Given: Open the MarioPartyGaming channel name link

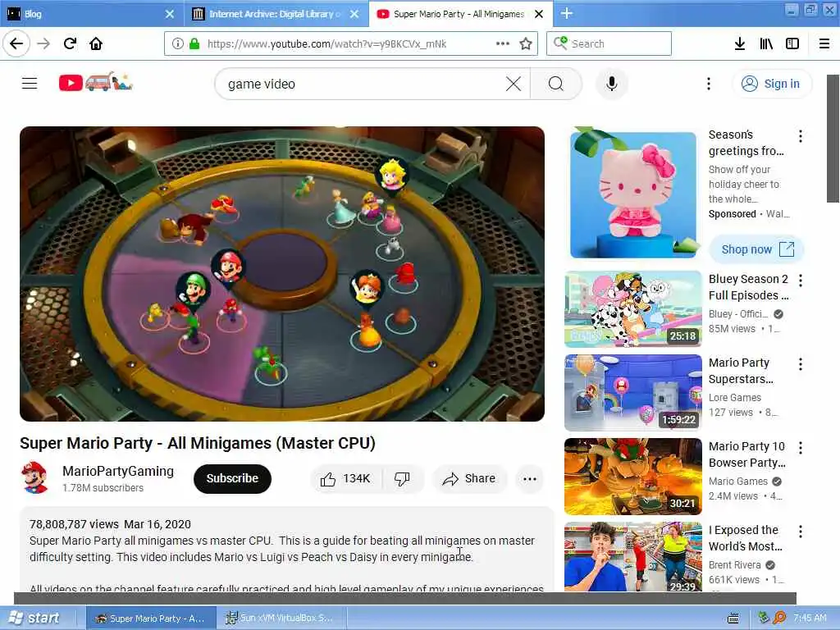Looking at the screenshot, I should tap(118, 471).
